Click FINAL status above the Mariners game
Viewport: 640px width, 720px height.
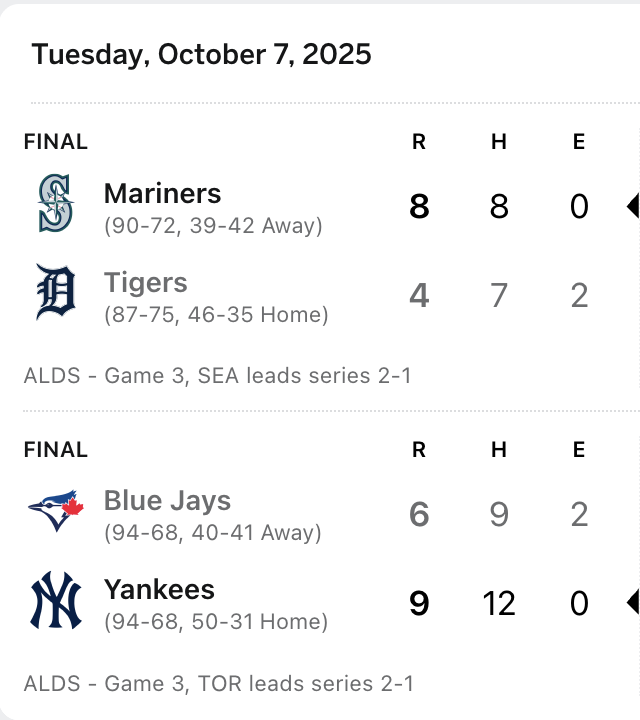56,142
